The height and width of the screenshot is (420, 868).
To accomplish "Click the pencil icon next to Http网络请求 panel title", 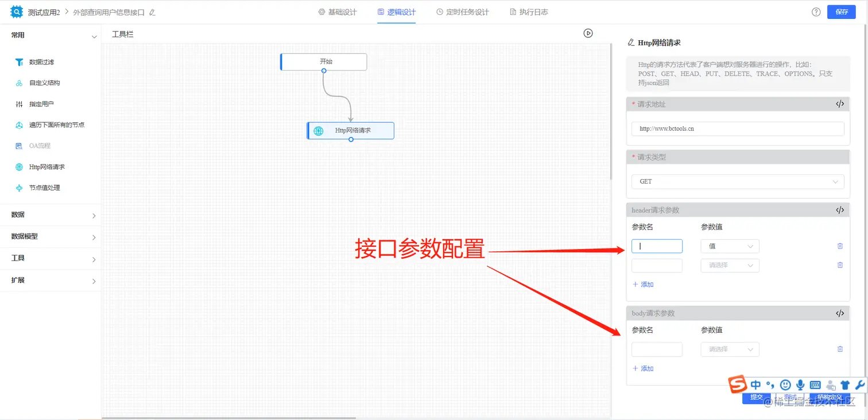I will 631,42.
